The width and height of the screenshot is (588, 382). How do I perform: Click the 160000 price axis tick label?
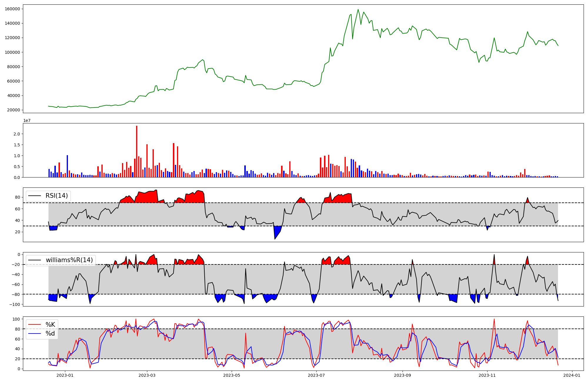(x=12, y=9)
